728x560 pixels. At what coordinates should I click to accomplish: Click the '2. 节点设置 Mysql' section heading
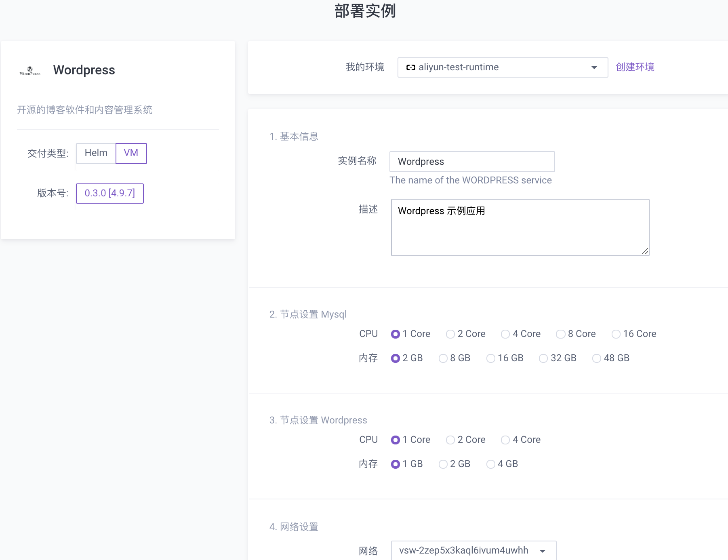(x=308, y=314)
